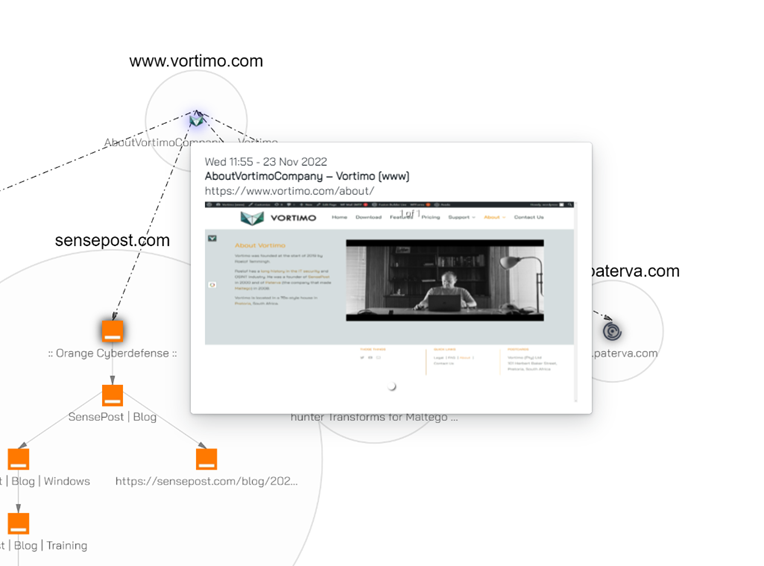Viewport: 764px width, 566px height.
Task: Click the timestamp Wed 11:55 - 23 Nov 2022
Action: (266, 162)
